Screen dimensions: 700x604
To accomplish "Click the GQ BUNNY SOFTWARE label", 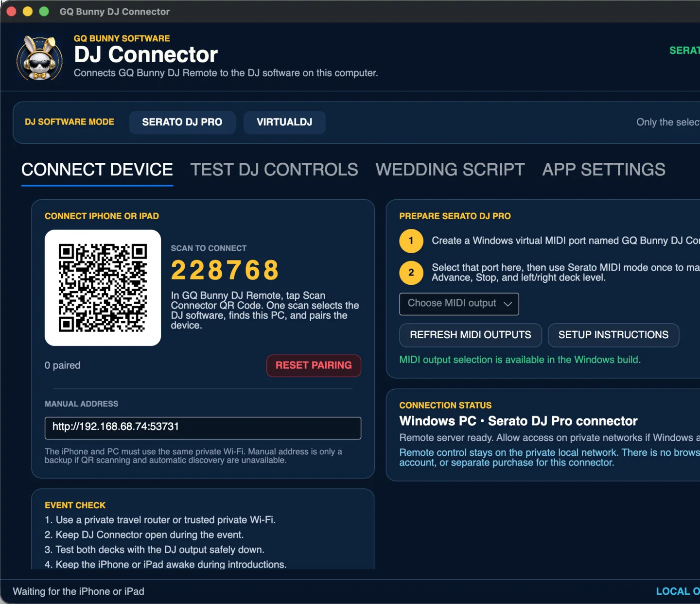I will click(x=122, y=38).
